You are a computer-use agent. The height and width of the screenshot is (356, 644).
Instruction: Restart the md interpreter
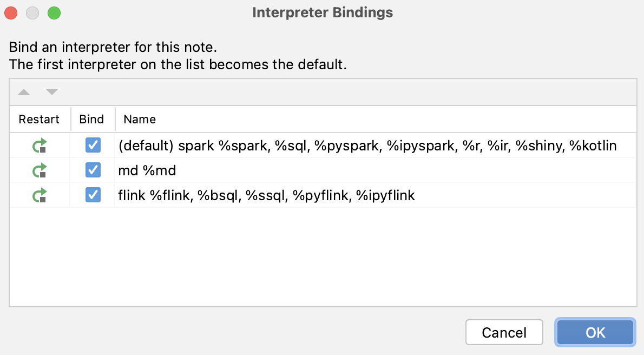(x=40, y=170)
